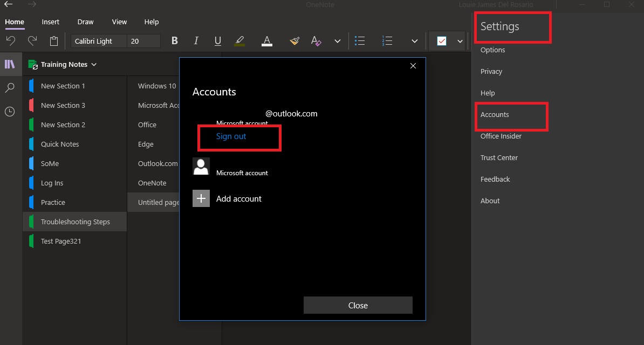Click the Add account plus icon
Viewport: 644px width, 345px height.
(201, 198)
